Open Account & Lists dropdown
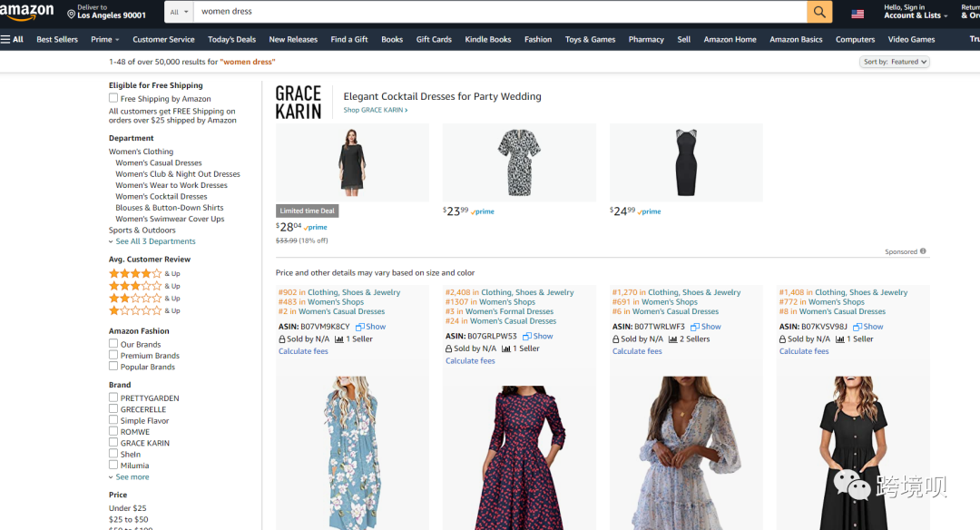Image resolution: width=980 pixels, height=530 pixels. pos(916,12)
